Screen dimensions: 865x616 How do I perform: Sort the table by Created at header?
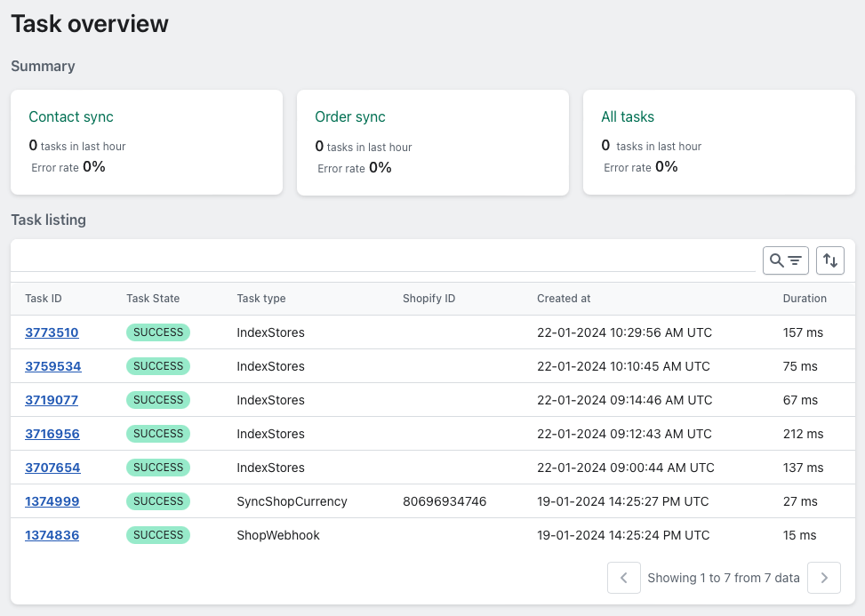(563, 299)
